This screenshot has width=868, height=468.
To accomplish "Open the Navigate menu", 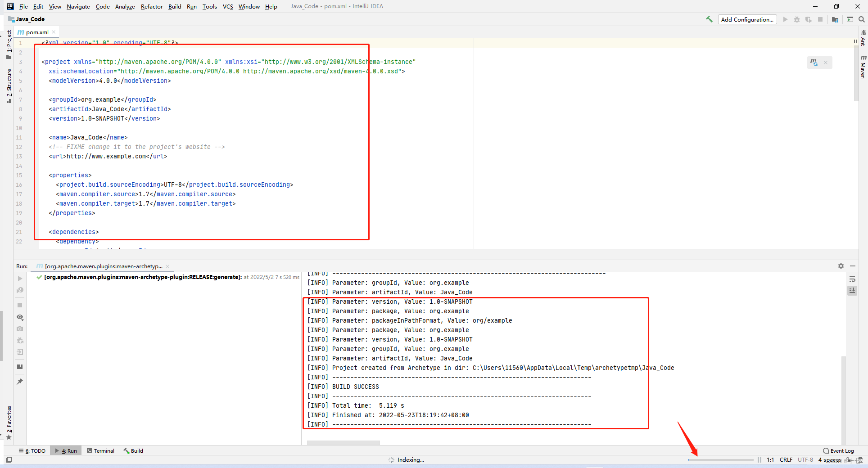I will point(78,6).
